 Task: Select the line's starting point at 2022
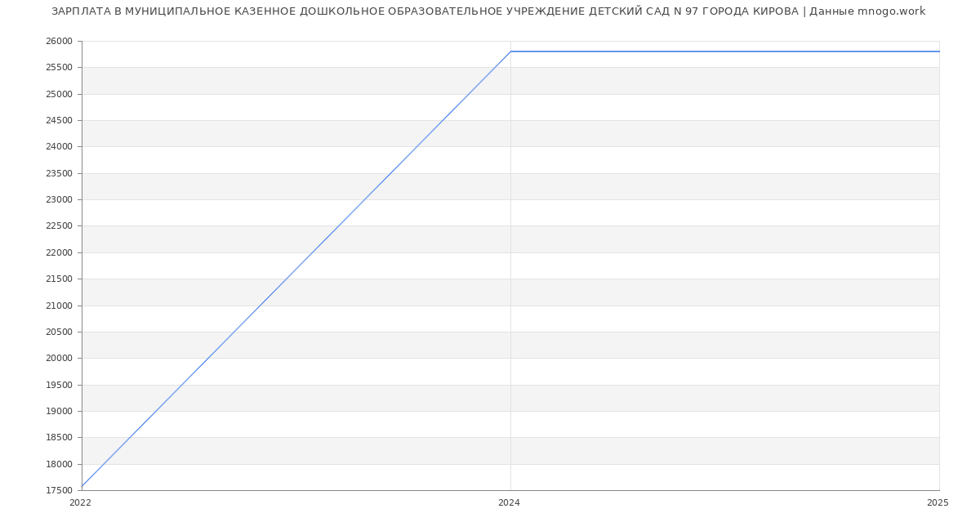(82, 487)
